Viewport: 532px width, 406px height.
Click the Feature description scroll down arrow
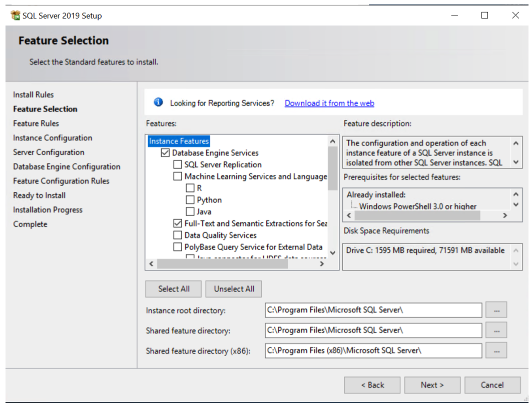tap(515, 161)
